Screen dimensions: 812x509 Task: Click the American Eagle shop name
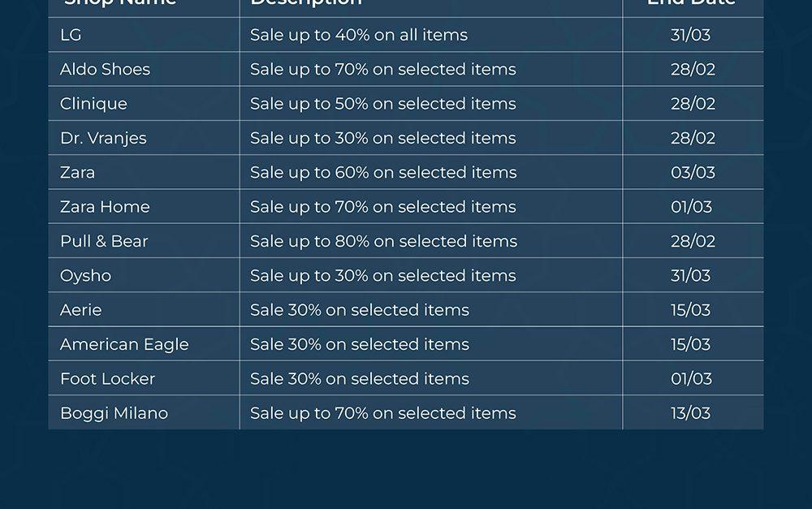(x=124, y=344)
